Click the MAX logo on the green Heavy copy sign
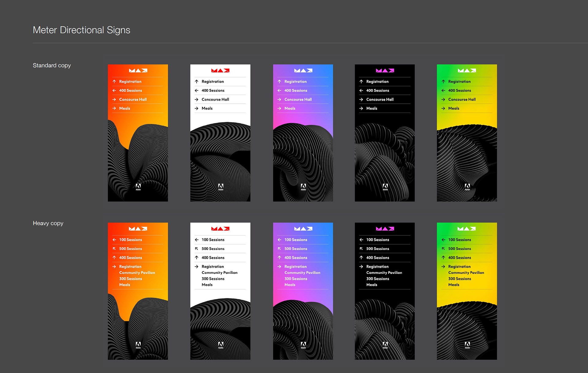 (x=467, y=229)
